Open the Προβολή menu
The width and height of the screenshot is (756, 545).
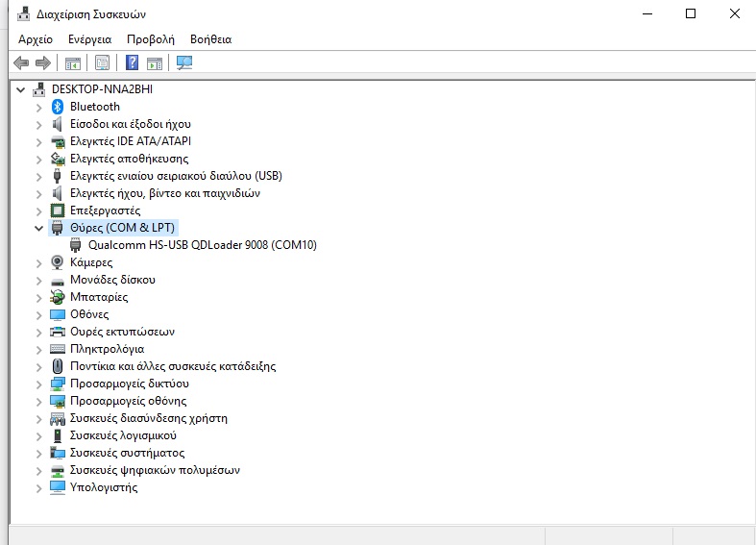coord(151,39)
